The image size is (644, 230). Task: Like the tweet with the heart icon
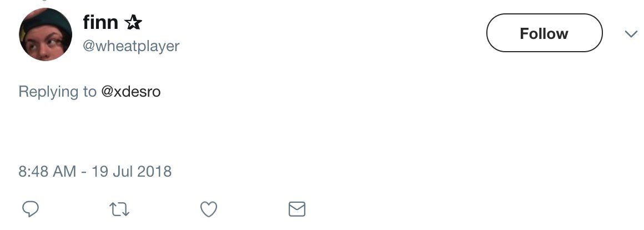209,209
